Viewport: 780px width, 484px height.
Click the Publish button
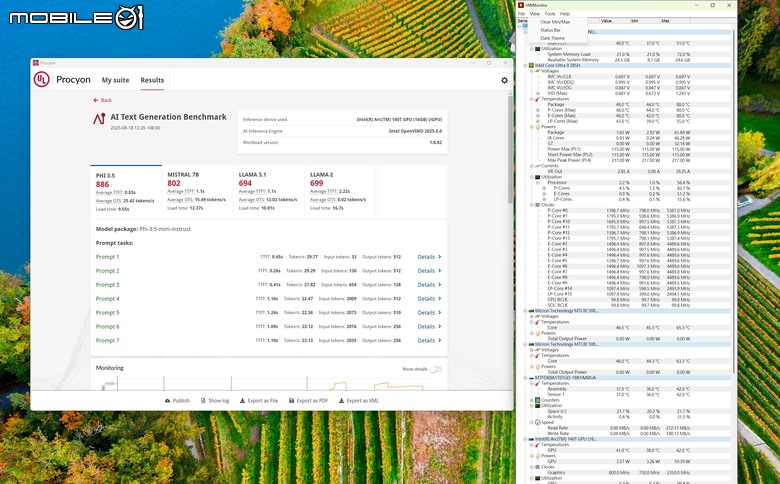point(177,400)
